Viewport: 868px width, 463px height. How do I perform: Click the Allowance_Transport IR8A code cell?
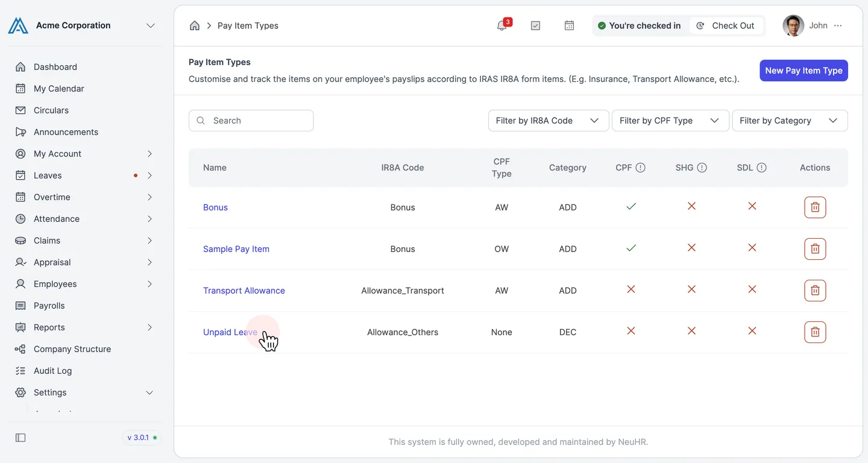point(403,291)
